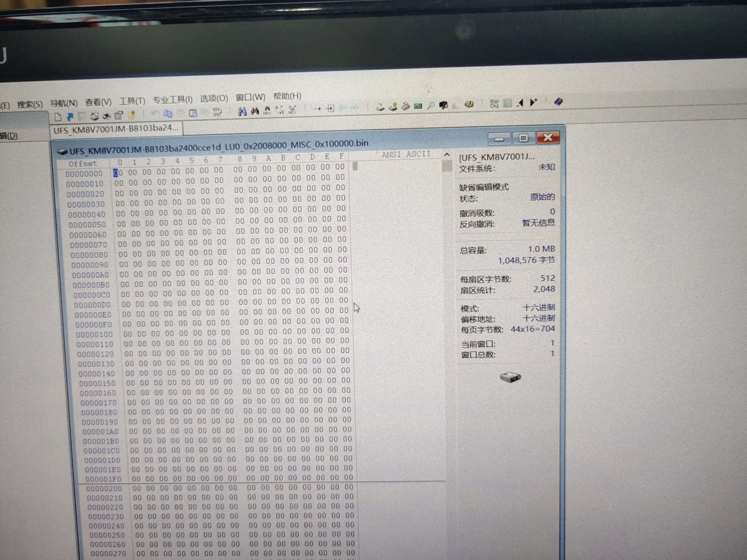747x560 pixels.
Task: Click the 1010 modify data icon
Action: [x=217, y=112]
